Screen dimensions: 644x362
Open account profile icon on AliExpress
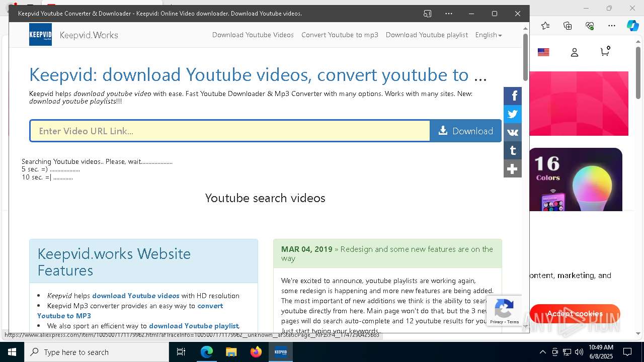(x=575, y=52)
